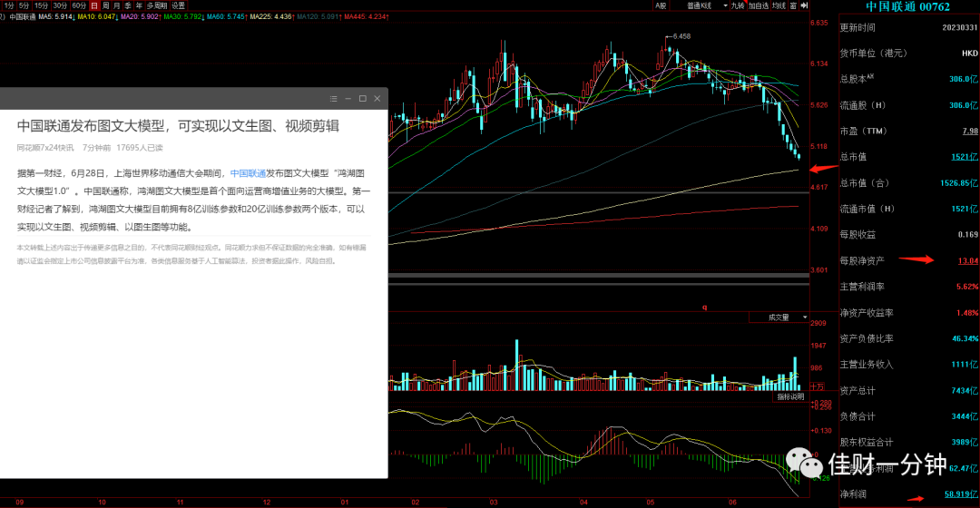Select the 日 daily K-line period
This screenshot has height=508, width=980.
tap(94, 5)
